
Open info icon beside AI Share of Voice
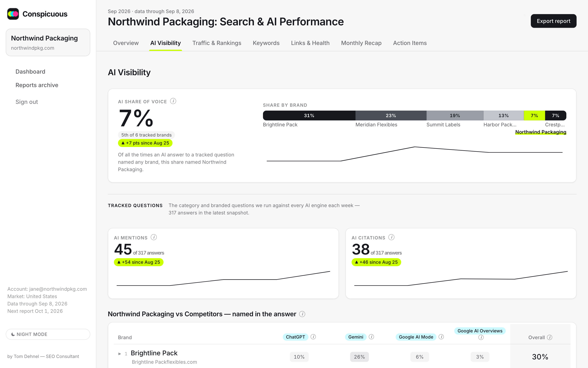pos(173,101)
